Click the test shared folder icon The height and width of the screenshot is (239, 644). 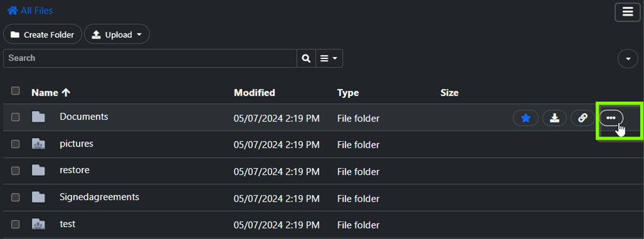(38, 224)
